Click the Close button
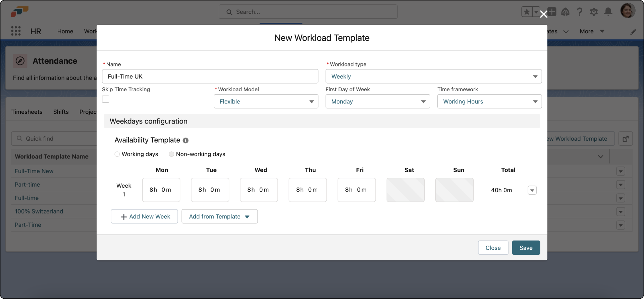 point(493,248)
